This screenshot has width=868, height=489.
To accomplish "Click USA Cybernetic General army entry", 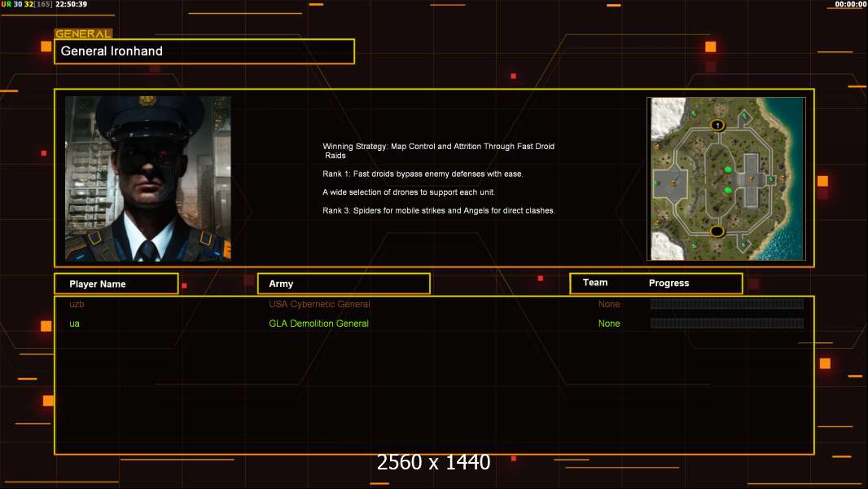I will tap(319, 304).
